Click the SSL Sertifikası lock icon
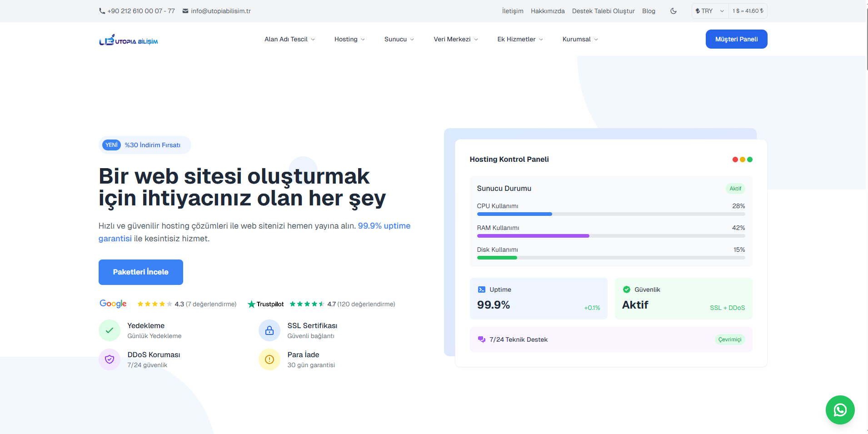Image resolution: width=868 pixels, height=434 pixels. (x=269, y=330)
